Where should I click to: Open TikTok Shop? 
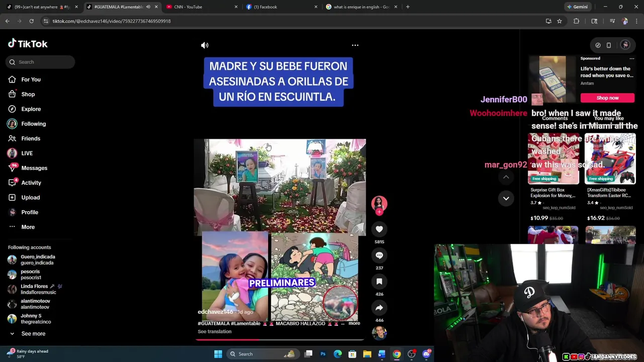pyautogui.click(x=28, y=94)
